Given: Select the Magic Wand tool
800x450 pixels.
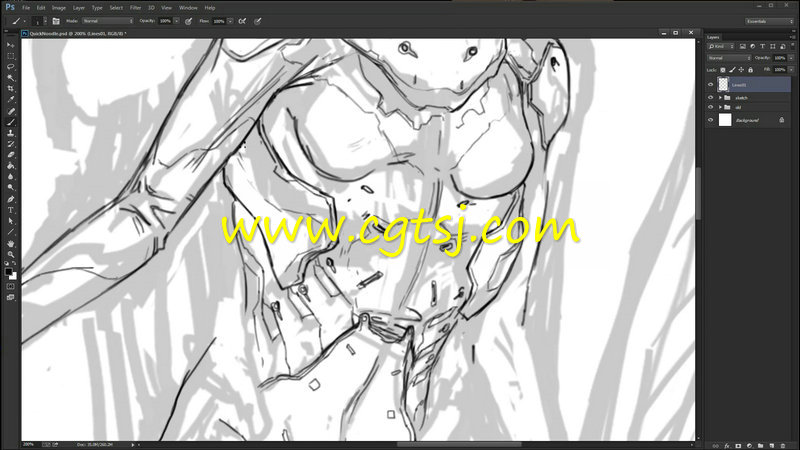Looking at the screenshot, I should pyautogui.click(x=10, y=78).
